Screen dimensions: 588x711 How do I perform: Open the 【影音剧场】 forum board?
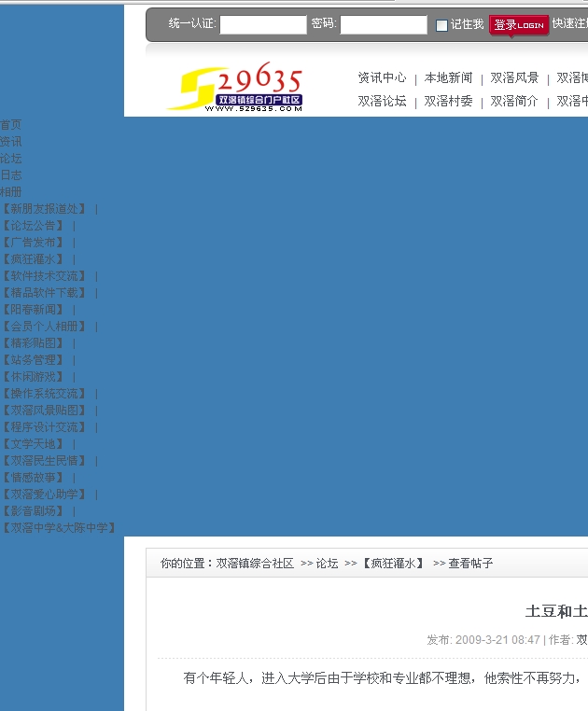pos(33,510)
